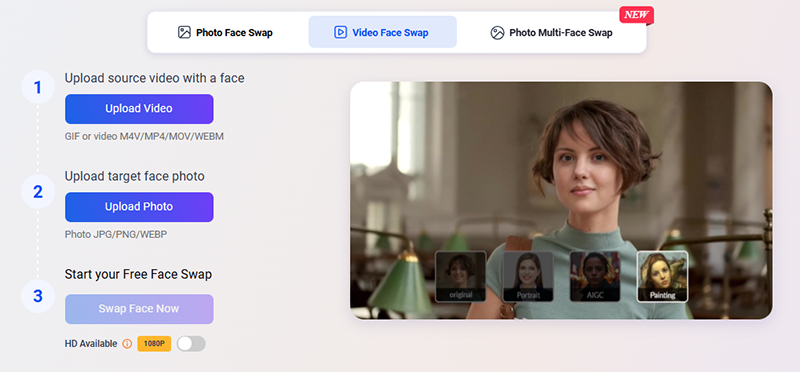Click the Upload Photo button
This screenshot has width=800, height=372.
(139, 207)
